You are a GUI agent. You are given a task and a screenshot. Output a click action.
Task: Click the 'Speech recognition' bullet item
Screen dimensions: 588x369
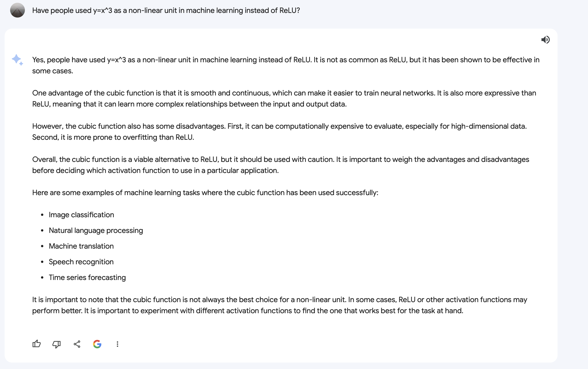coord(81,262)
